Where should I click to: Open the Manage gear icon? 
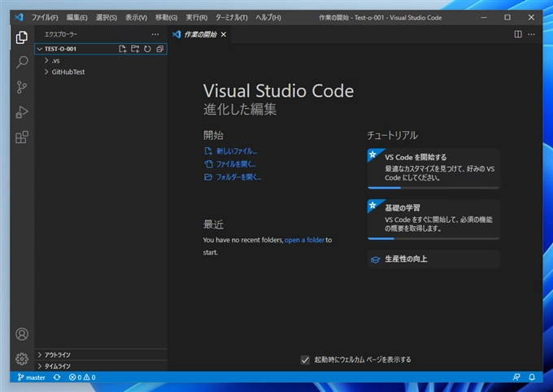click(x=22, y=359)
